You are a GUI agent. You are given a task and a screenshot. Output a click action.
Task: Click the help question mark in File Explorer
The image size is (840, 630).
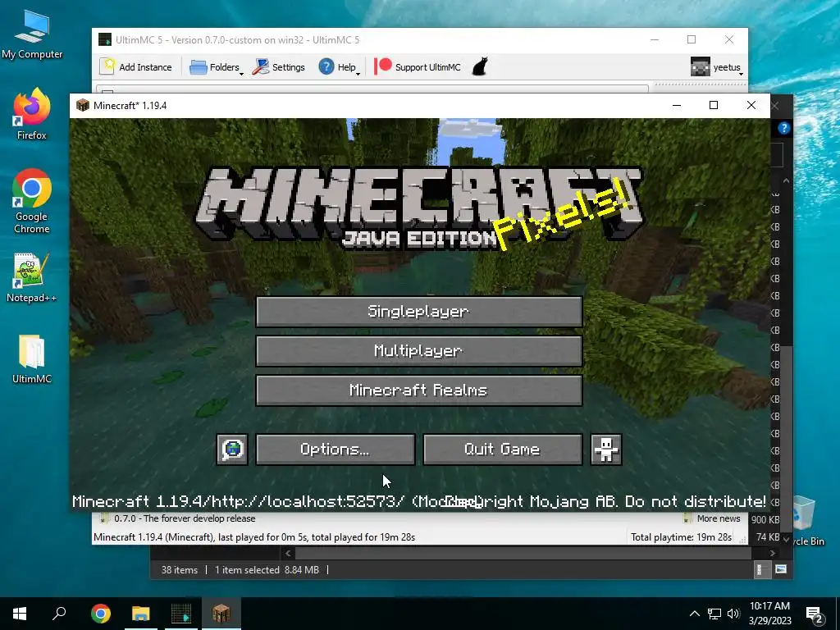click(783, 128)
